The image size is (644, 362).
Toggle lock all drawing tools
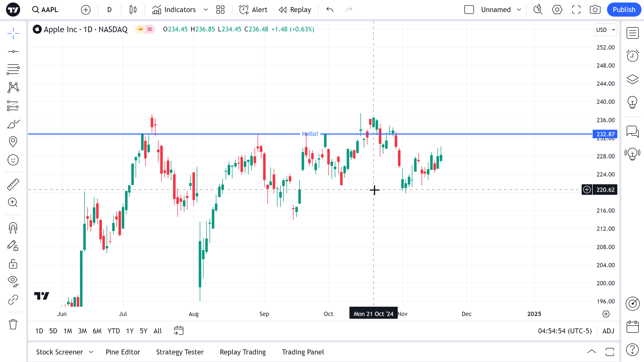pos(13,264)
